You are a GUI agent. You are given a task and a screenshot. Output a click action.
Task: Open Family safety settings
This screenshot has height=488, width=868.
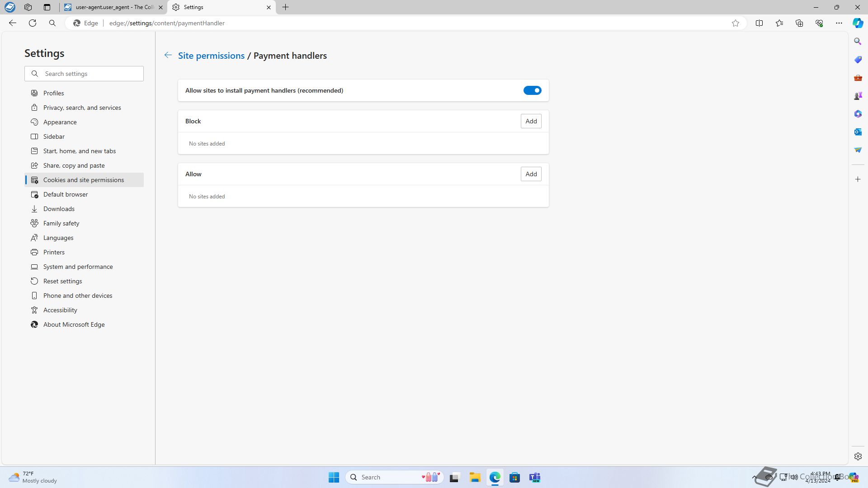point(84,223)
